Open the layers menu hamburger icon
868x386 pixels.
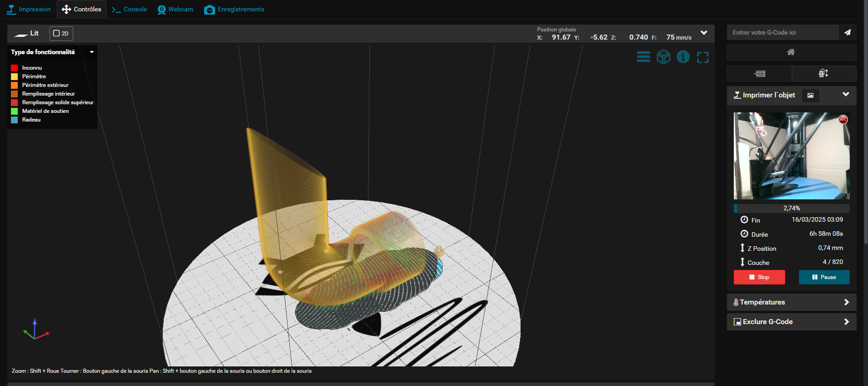[643, 57]
